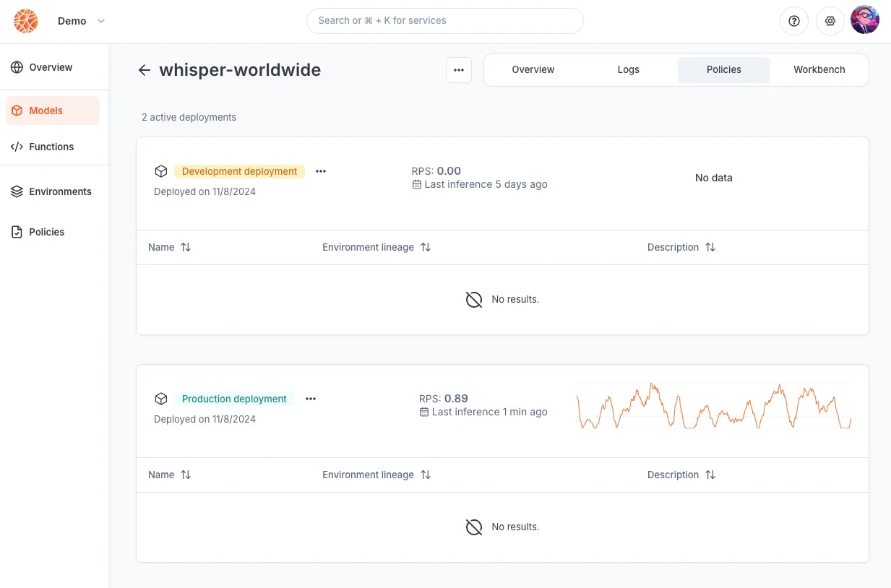This screenshot has width=891, height=588.
Task: Click the cube icon beside Models
Action: [17, 111]
